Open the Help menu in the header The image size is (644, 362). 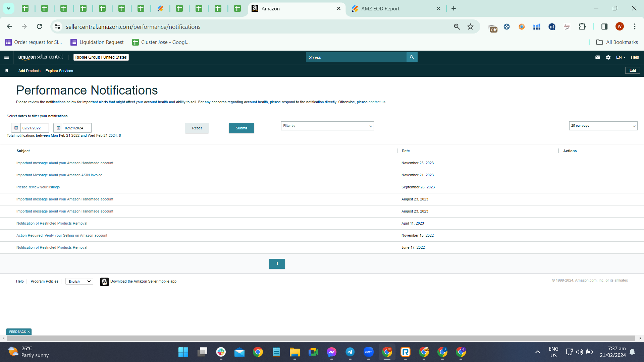[635, 57]
